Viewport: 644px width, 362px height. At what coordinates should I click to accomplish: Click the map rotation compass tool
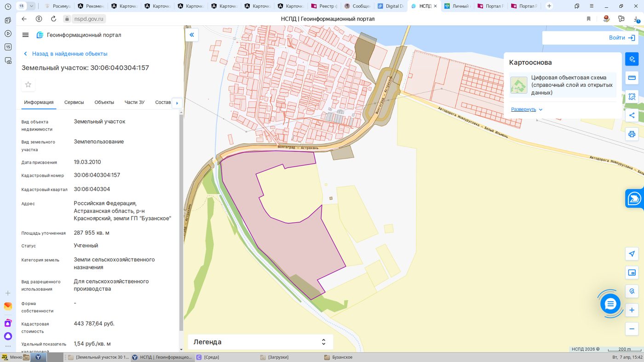coord(632,291)
